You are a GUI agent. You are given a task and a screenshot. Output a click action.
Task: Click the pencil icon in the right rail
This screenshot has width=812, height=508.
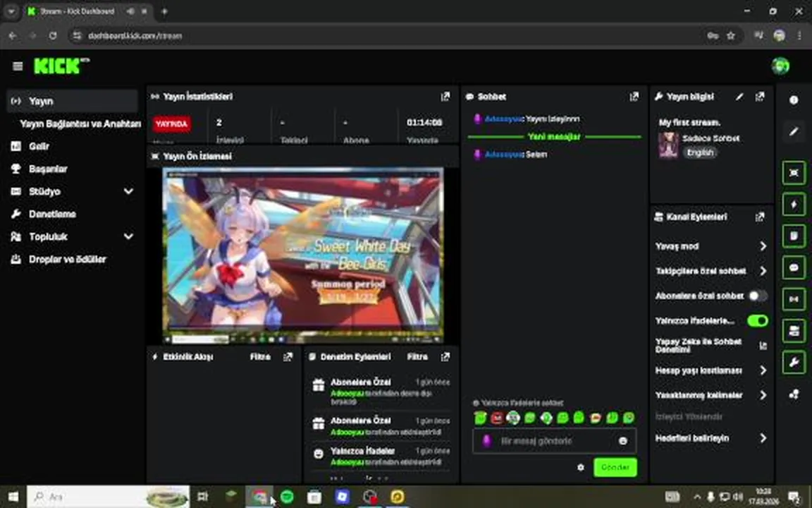tap(794, 132)
